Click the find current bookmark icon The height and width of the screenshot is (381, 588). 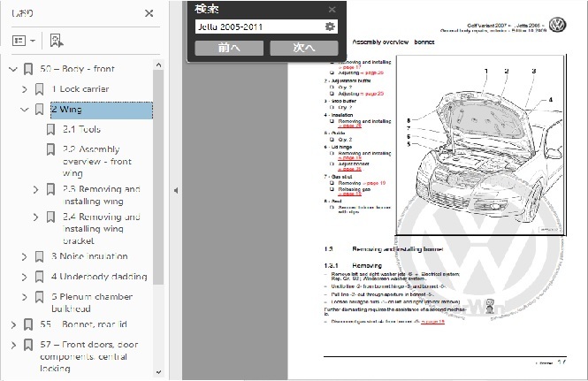click(x=57, y=41)
